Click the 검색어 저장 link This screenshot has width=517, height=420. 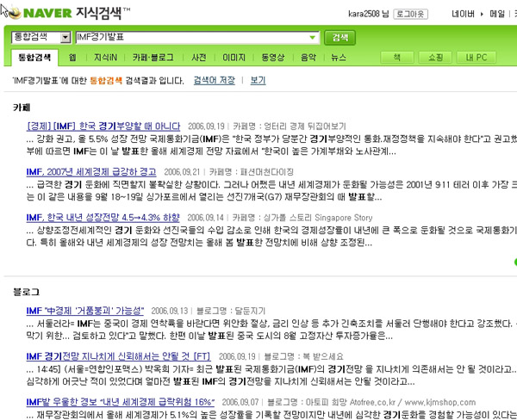pyautogui.click(x=215, y=80)
